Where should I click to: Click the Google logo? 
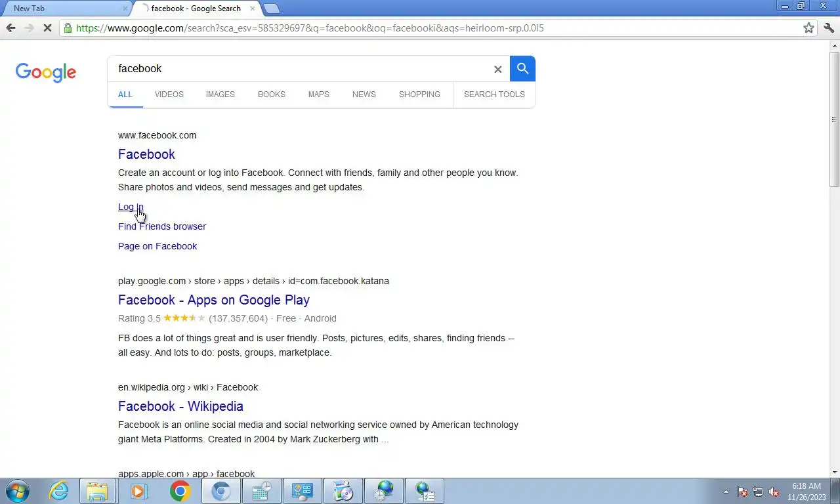46,72
